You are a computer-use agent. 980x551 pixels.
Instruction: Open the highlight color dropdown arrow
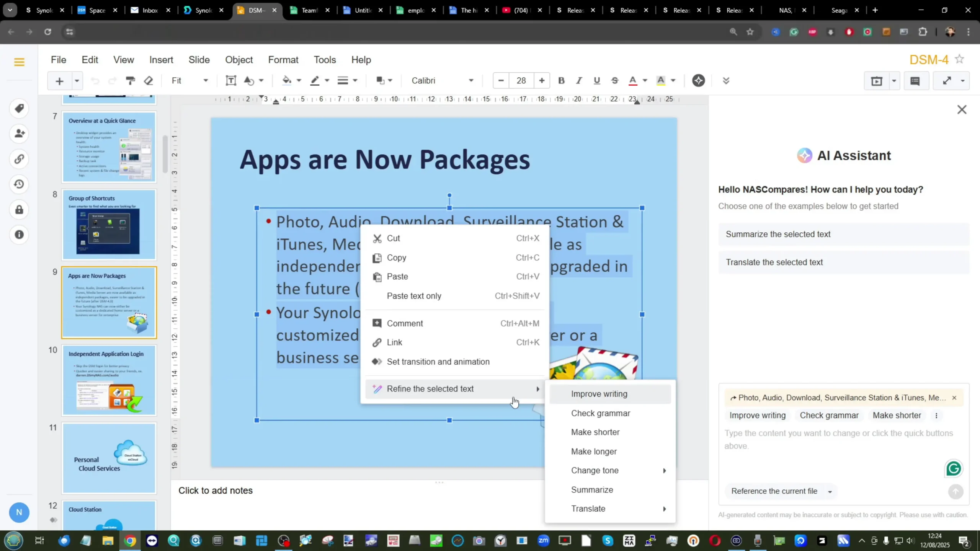pos(673,81)
